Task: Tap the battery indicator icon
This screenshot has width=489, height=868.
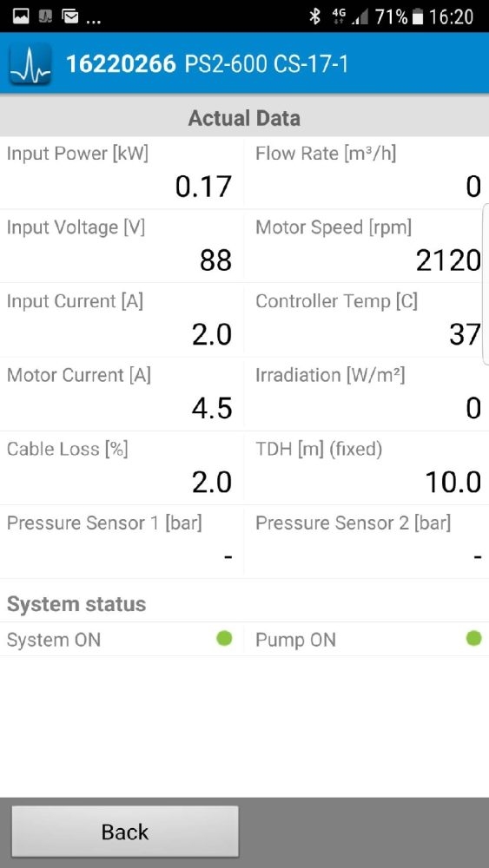Action: tap(418, 17)
